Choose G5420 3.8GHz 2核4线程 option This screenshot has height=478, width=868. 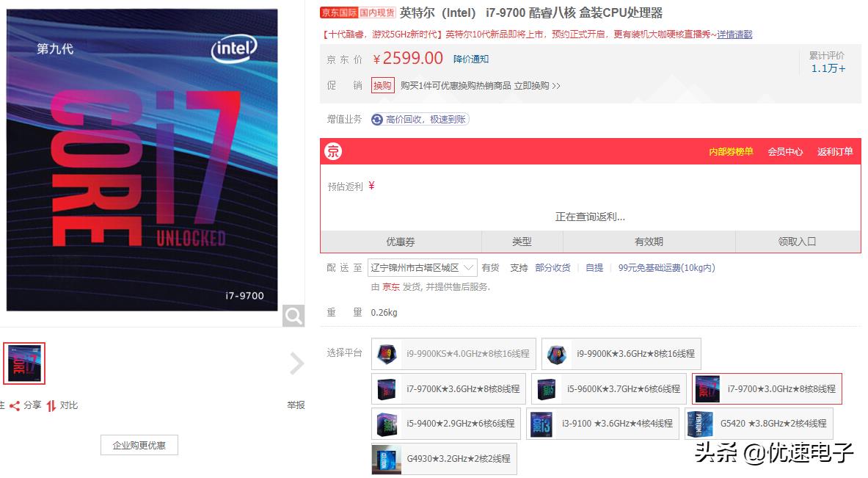click(x=759, y=424)
